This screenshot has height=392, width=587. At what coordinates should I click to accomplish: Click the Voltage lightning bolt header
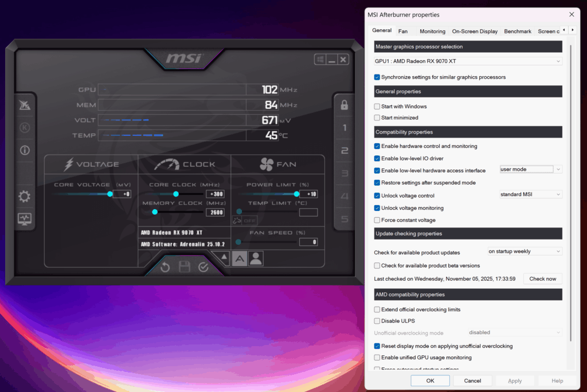coord(69,164)
